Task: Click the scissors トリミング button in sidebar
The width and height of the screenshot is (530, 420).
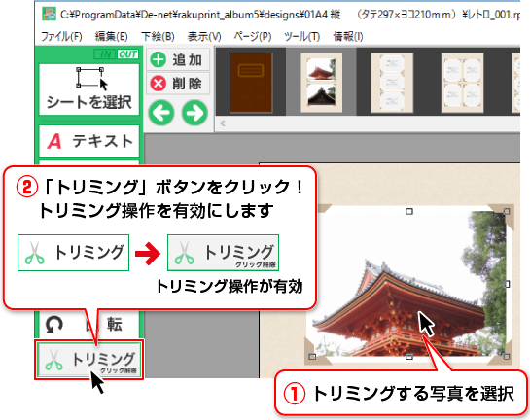Action: [88, 360]
